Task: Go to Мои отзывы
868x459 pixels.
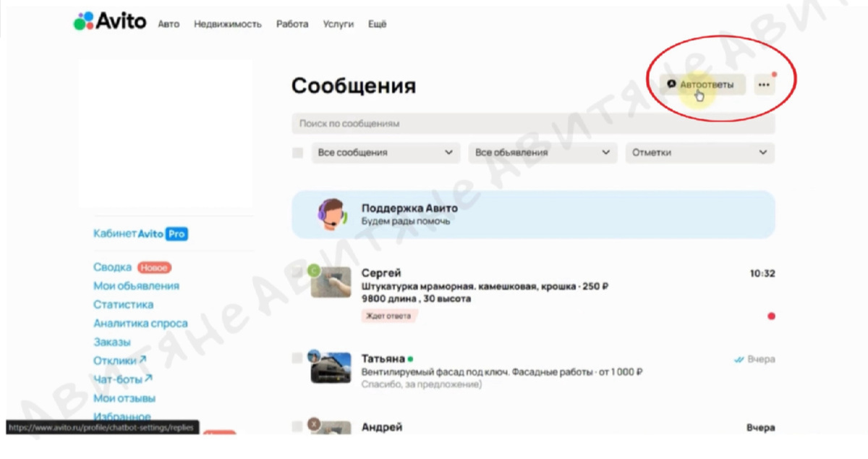Action: click(x=124, y=398)
